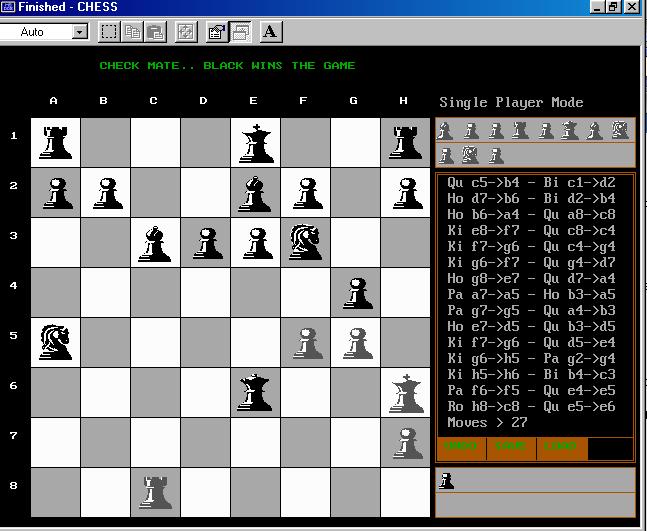Image resolution: width=647 pixels, height=531 pixels.
Task: Select the gray pawn on square G5
Action: click(x=357, y=343)
